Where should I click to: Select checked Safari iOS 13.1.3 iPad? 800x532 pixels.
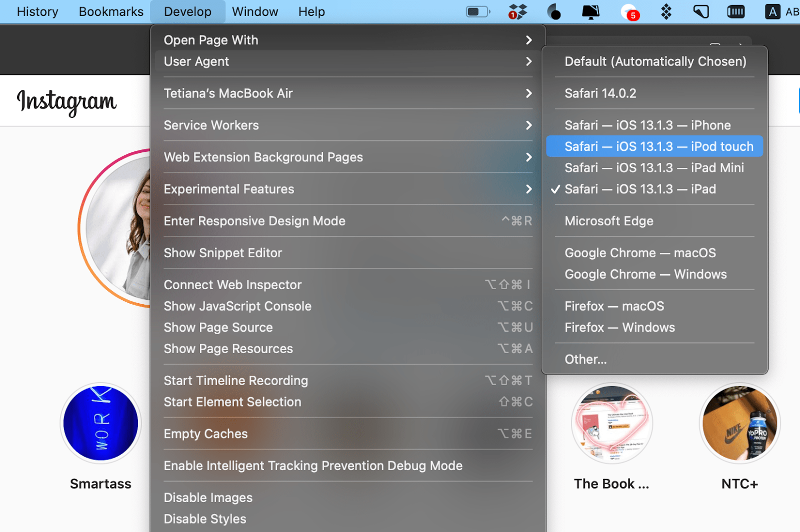click(654, 189)
